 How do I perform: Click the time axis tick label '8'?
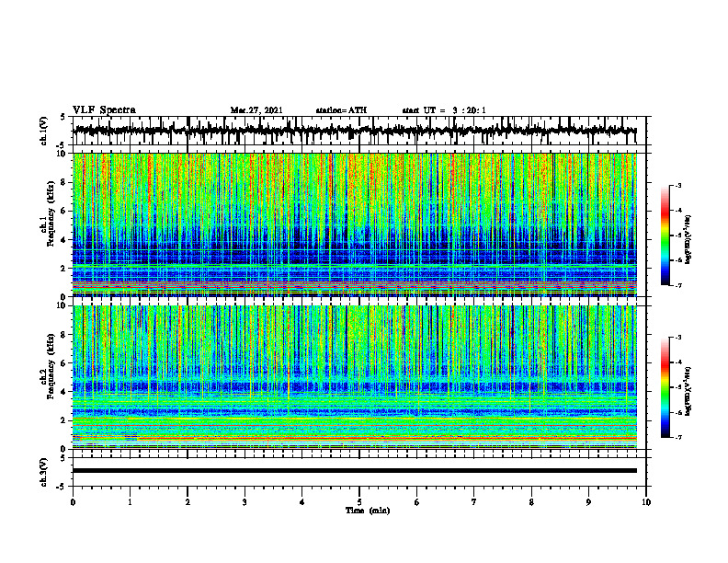point(531,502)
